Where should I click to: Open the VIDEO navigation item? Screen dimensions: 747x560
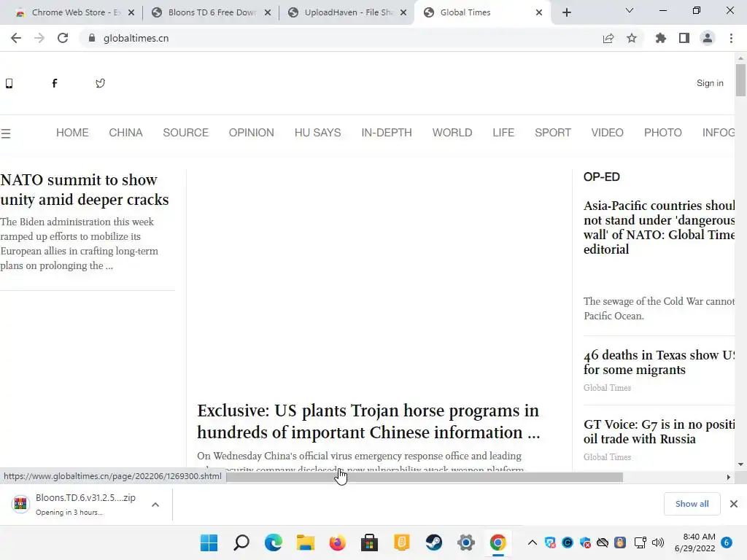point(608,133)
